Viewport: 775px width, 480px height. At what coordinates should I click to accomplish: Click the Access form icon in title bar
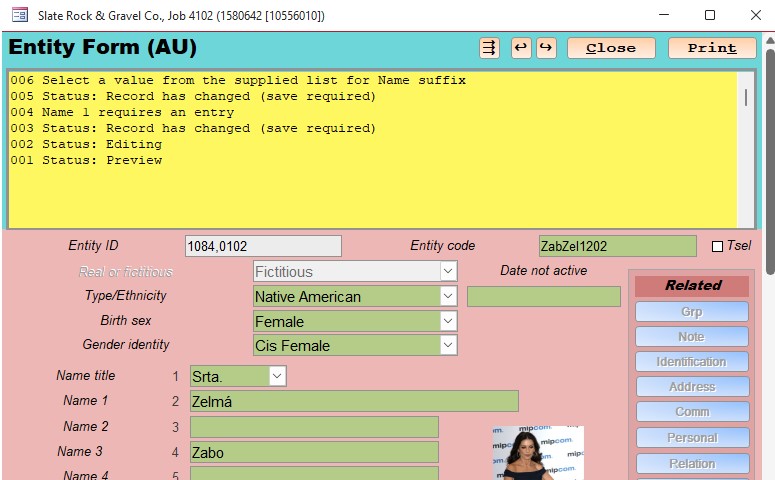tap(19, 16)
